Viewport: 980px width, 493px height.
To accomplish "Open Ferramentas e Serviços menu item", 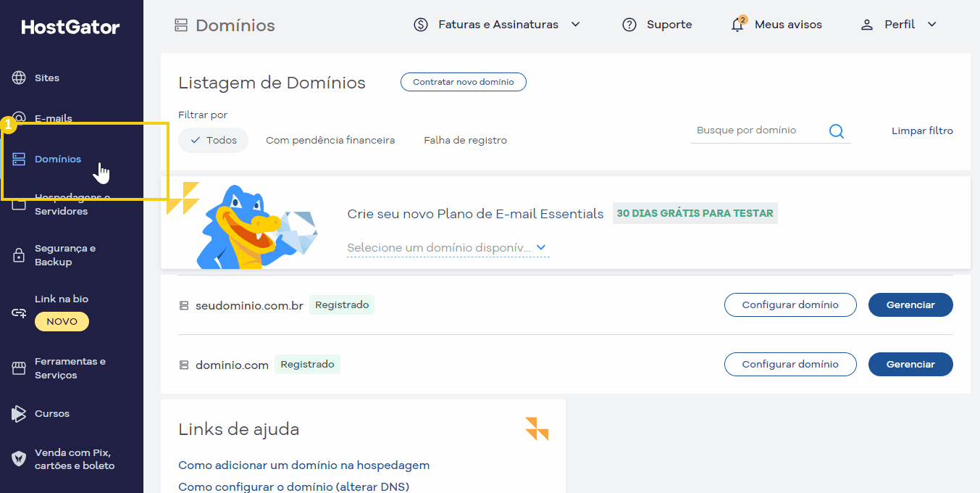I will (70, 368).
